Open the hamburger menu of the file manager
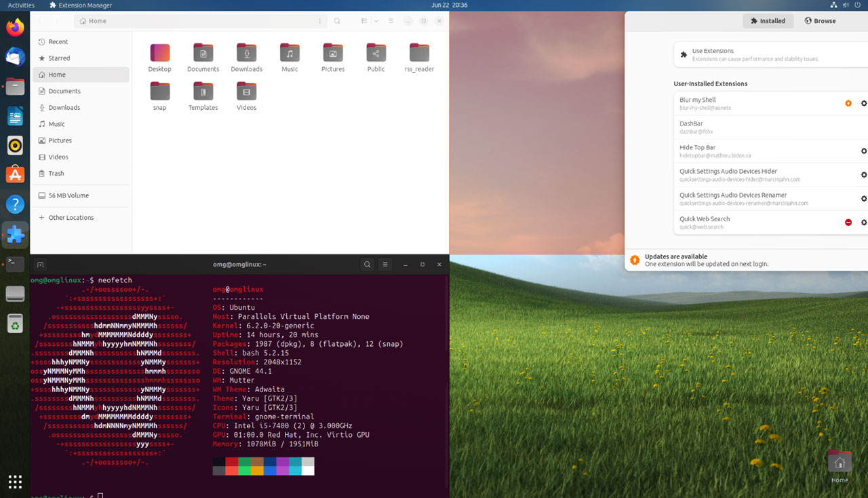The image size is (868, 498). [391, 21]
